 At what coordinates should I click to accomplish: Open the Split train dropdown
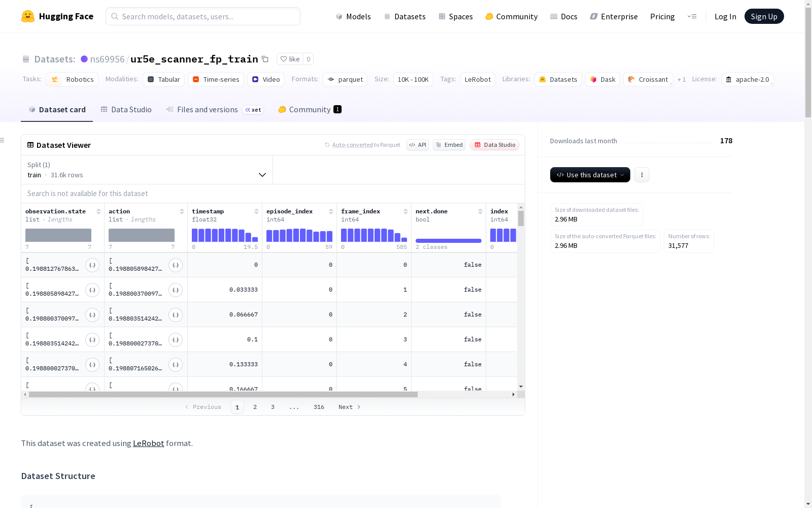click(x=147, y=170)
